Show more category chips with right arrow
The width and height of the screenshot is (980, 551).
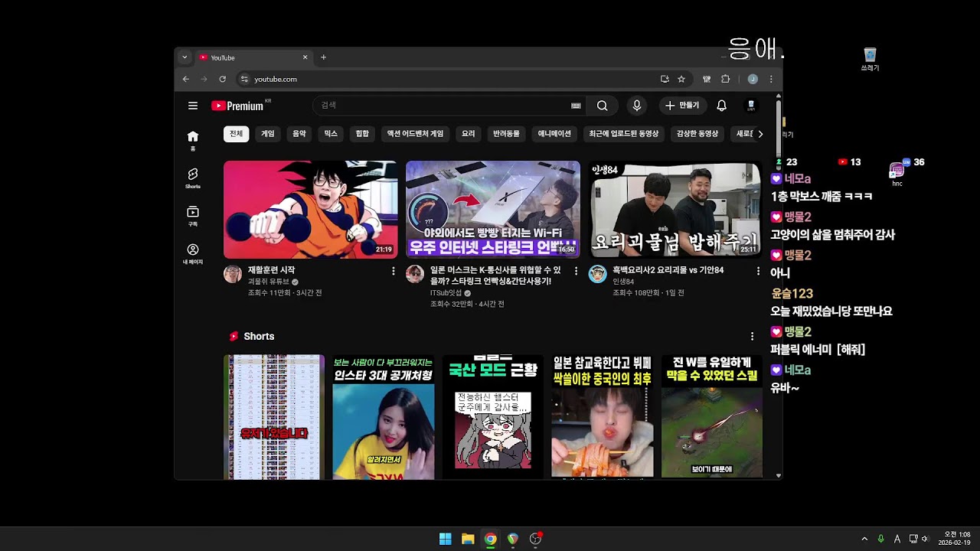coord(760,134)
